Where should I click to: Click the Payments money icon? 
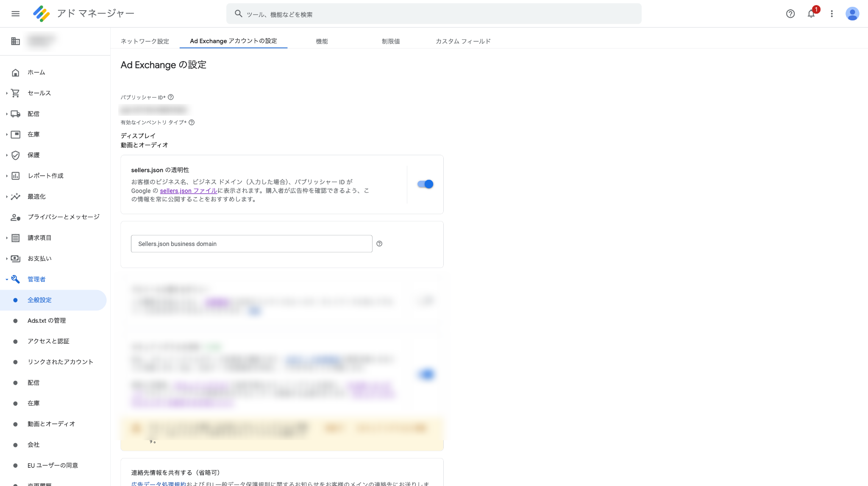(15, 259)
